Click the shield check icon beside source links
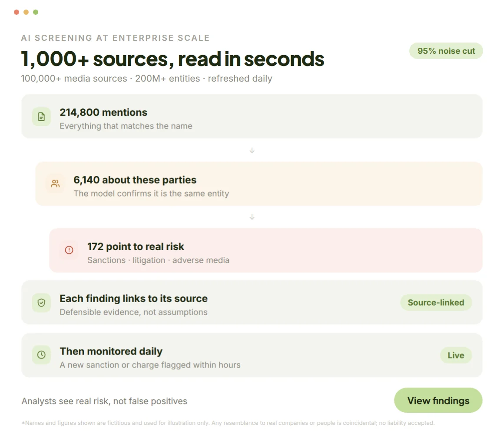The height and width of the screenshot is (434, 504). coord(41,302)
